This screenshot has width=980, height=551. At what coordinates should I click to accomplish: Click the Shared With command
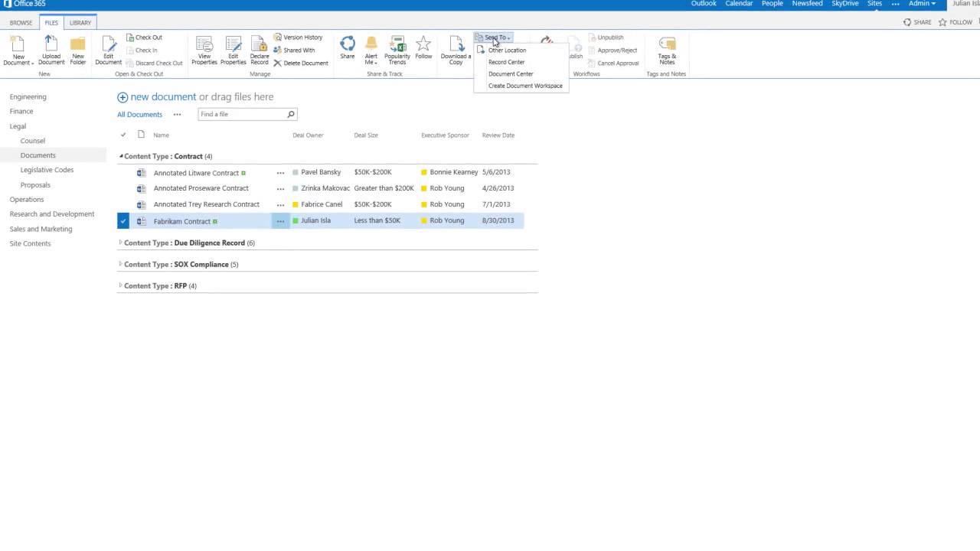[x=294, y=51]
